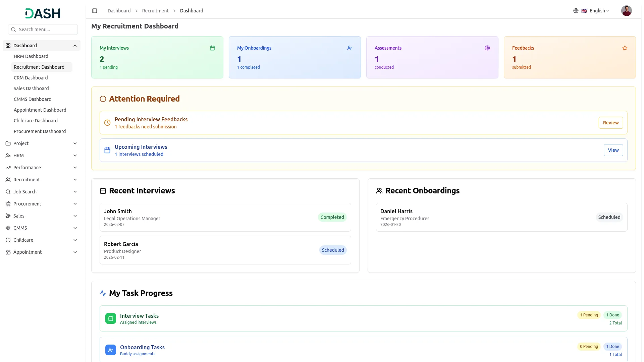Click the user icon in My Onboardings card
This screenshot has height=362, width=644.
[x=350, y=48]
